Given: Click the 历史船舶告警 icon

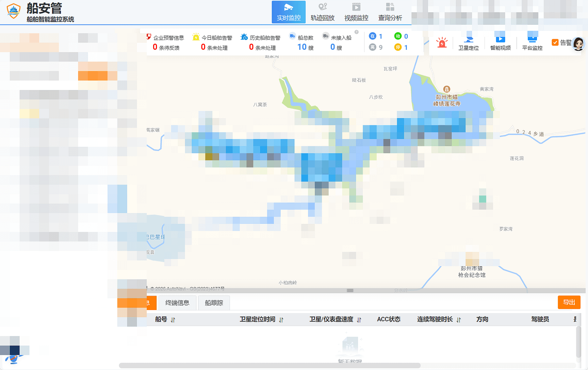Looking at the screenshot, I should point(244,36).
